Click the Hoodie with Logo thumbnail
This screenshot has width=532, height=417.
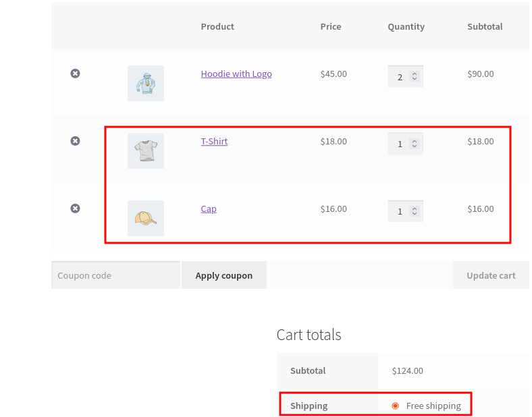pos(146,83)
